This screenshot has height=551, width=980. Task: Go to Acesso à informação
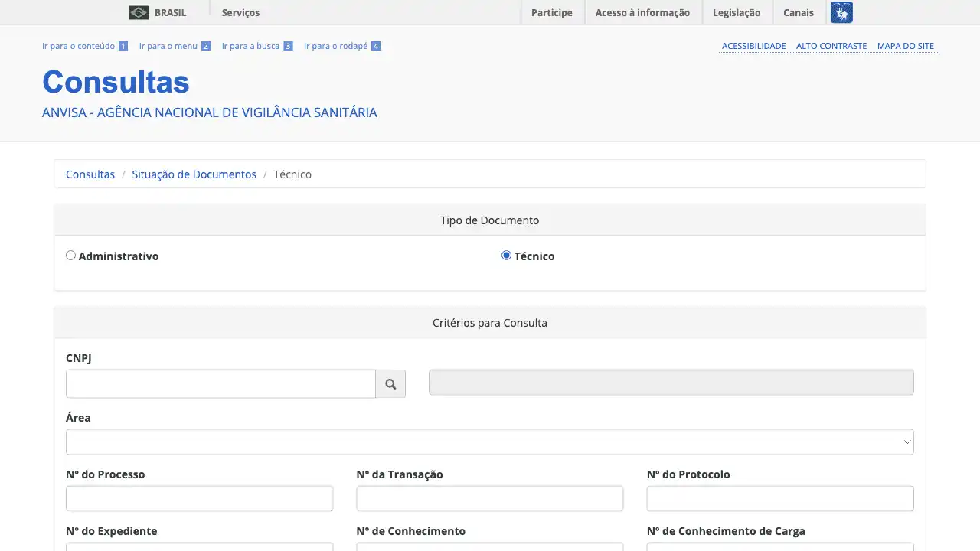click(642, 12)
